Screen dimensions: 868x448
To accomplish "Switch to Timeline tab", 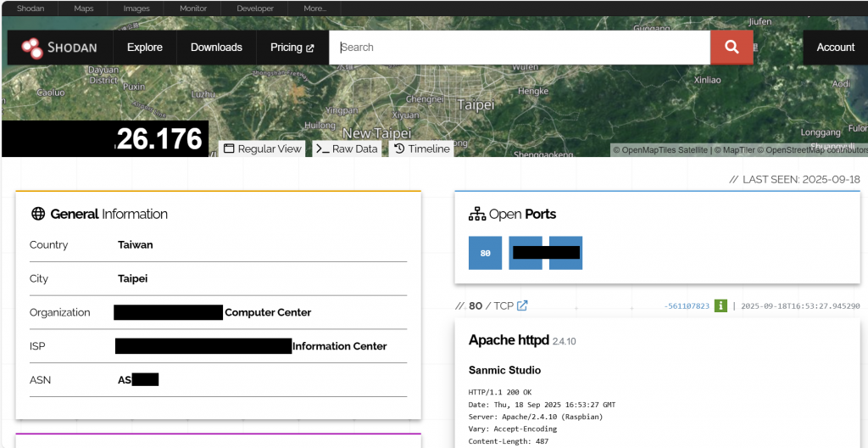I will coord(421,148).
